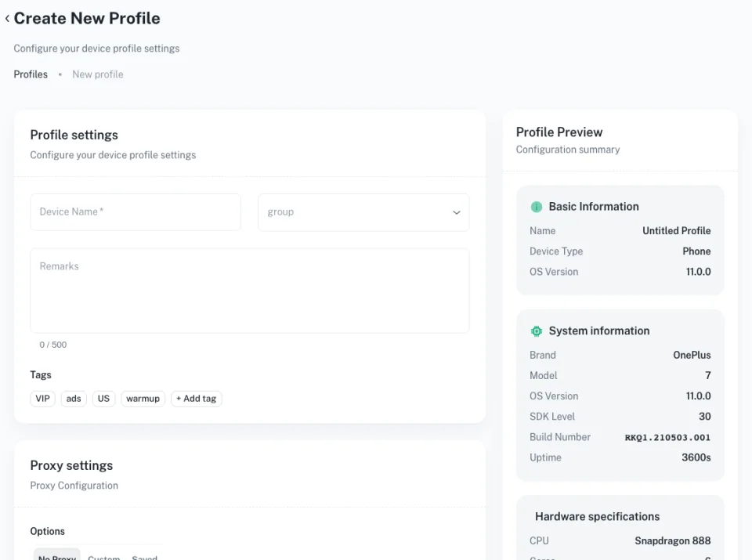Select the warmup tag
This screenshot has height=560, width=752.
coord(143,399)
